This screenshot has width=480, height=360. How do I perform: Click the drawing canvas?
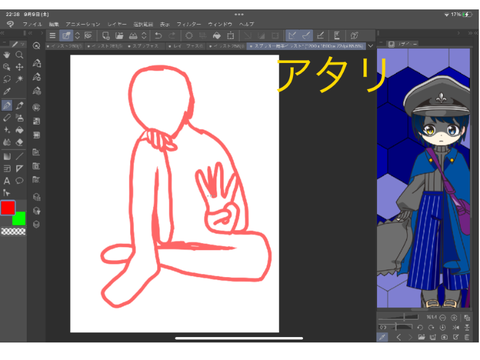point(174,194)
